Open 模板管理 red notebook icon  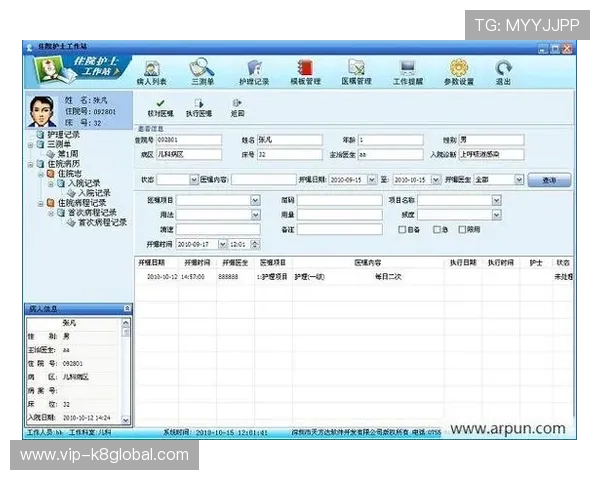[x=305, y=73]
